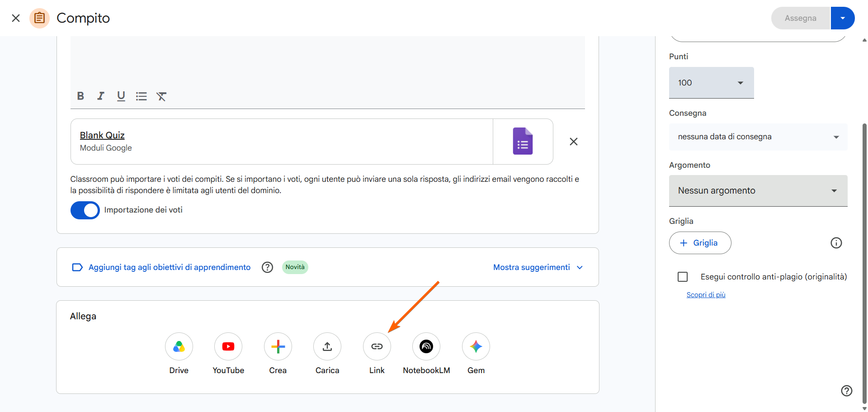Attach a file from Drive
Viewport: 868px width, 412px height.
point(179,346)
